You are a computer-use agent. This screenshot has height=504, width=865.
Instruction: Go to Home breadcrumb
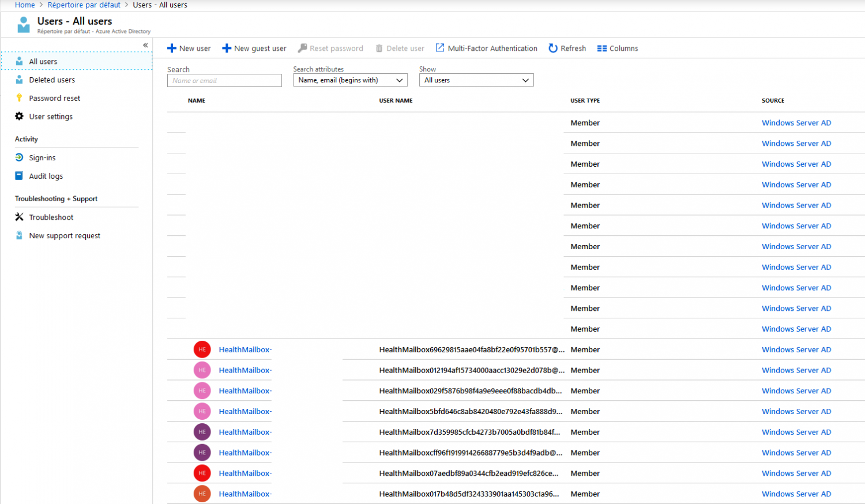(25, 5)
